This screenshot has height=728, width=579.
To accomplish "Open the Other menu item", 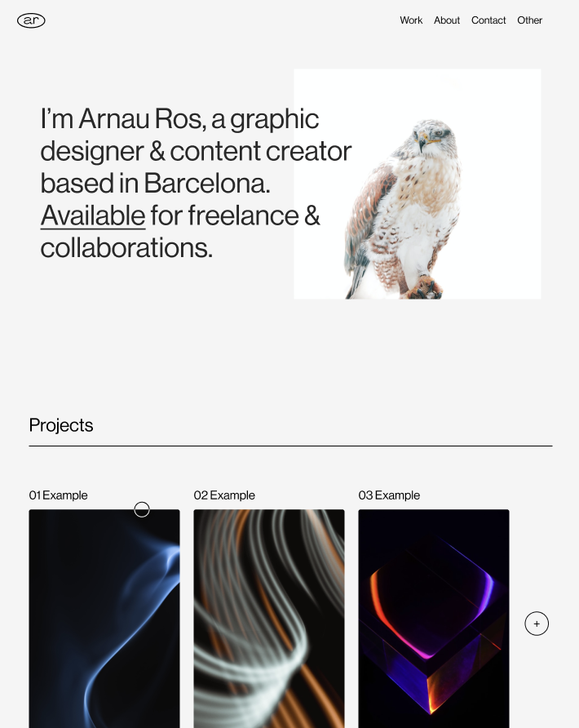I will (x=529, y=20).
